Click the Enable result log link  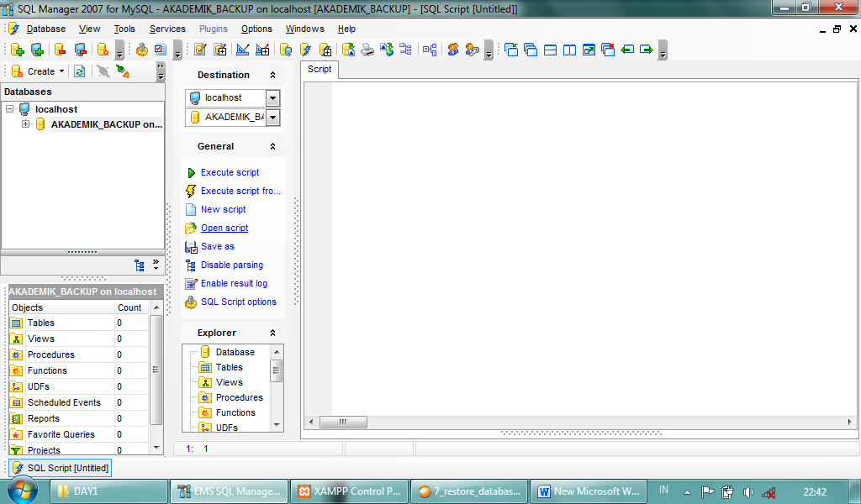pos(234,284)
